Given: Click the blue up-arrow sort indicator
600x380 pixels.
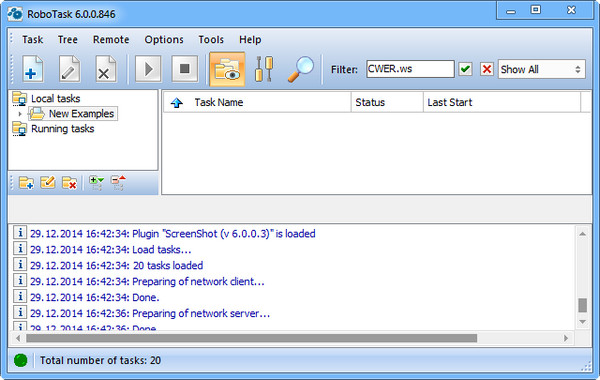Looking at the screenshot, I should coord(176,103).
